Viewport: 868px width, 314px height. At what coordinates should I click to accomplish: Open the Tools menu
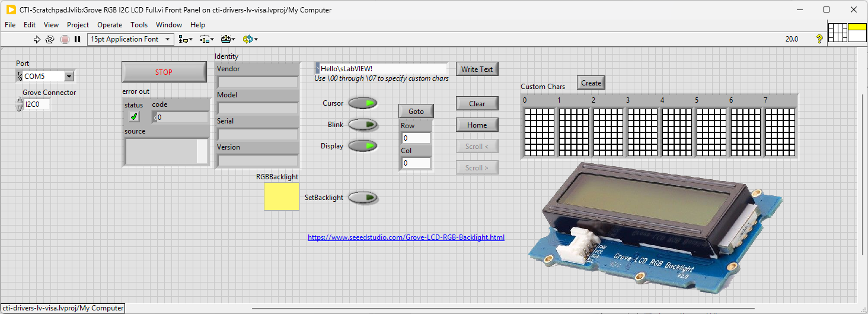[139, 25]
